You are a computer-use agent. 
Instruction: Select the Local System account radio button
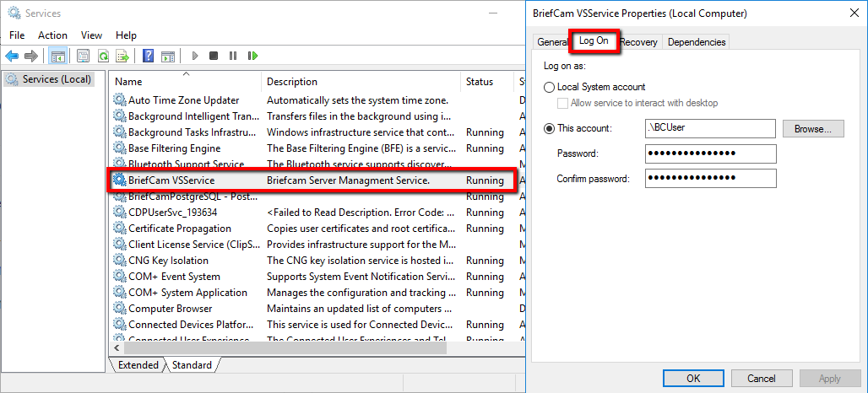(x=549, y=88)
